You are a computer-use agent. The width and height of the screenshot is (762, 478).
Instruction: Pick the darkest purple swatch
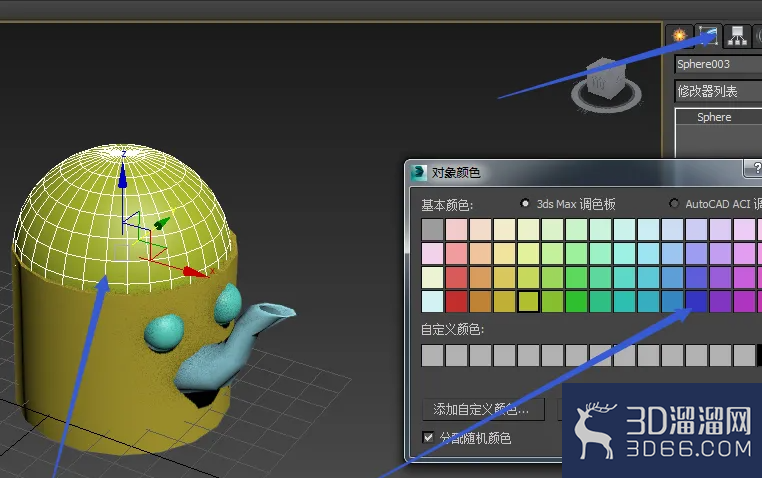click(720, 301)
